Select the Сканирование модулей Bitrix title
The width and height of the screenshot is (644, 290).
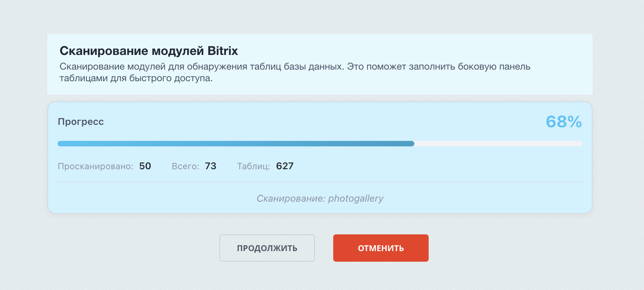point(149,50)
